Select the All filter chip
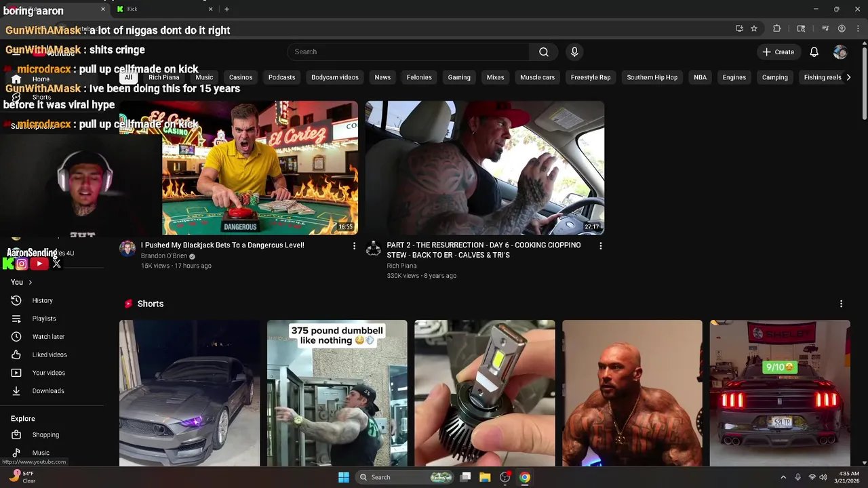Screen dimensions: 868x488 [x=128, y=77]
